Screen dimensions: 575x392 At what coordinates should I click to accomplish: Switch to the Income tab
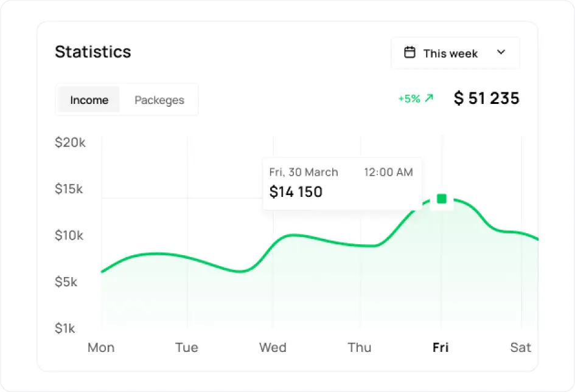[89, 100]
